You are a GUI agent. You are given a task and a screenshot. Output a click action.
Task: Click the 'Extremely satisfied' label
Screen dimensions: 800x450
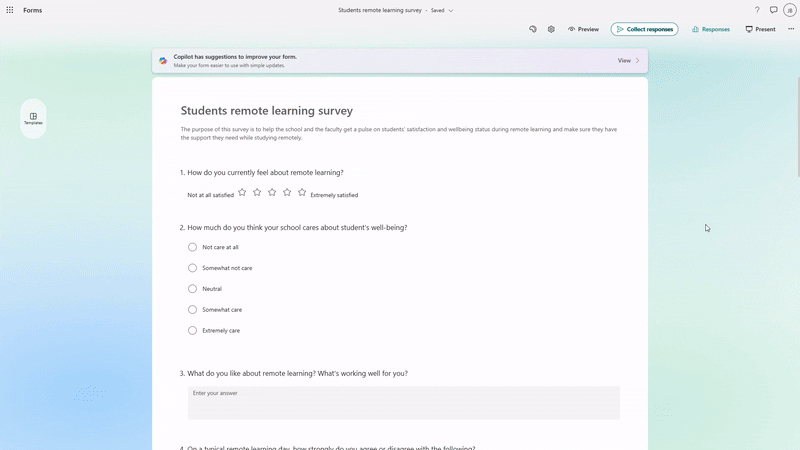334,195
